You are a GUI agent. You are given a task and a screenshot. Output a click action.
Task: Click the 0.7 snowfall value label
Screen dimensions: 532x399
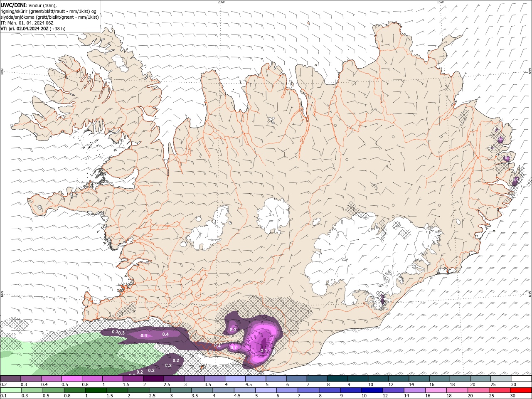234,347
